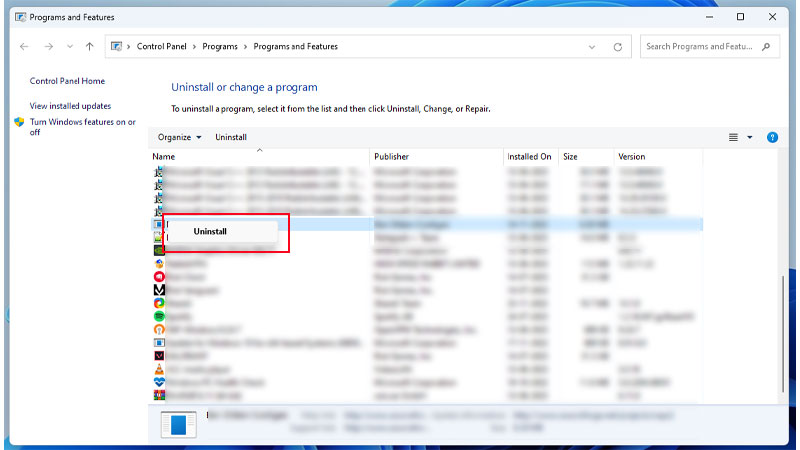The height and width of the screenshot is (450, 800).
Task: Change the view with the view icon
Action: (733, 137)
